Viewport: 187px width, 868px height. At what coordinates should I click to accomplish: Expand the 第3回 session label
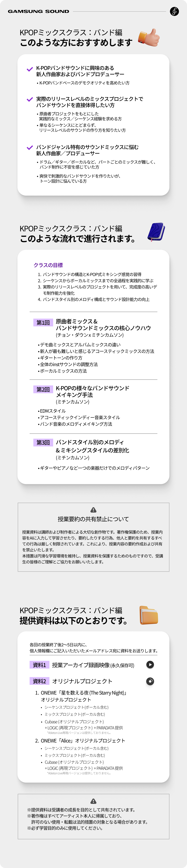tap(43, 442)
